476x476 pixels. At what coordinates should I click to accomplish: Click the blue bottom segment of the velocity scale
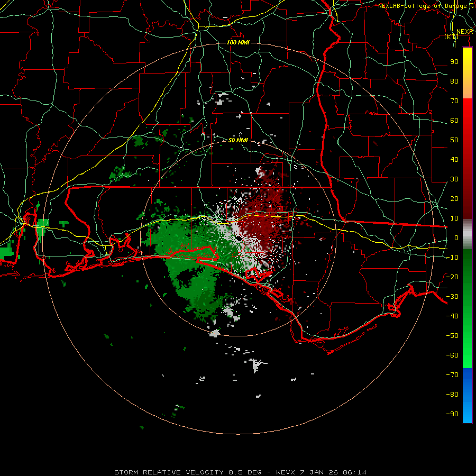pos(467,396)
